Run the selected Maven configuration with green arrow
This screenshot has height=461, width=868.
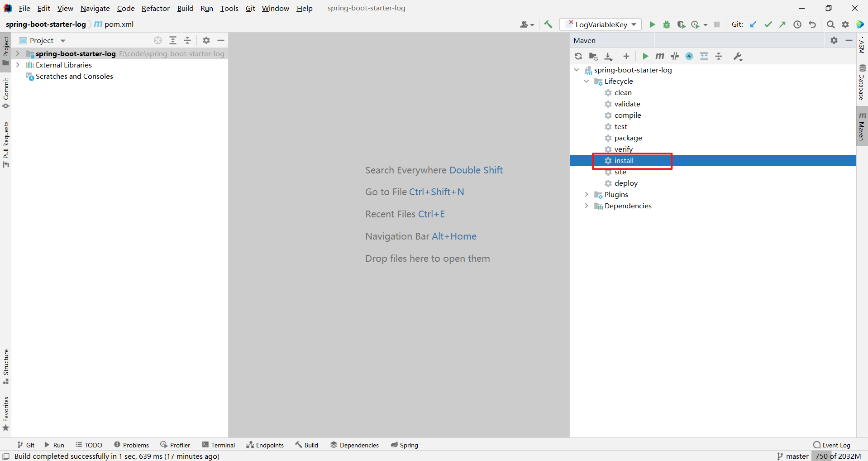point(645,56)
